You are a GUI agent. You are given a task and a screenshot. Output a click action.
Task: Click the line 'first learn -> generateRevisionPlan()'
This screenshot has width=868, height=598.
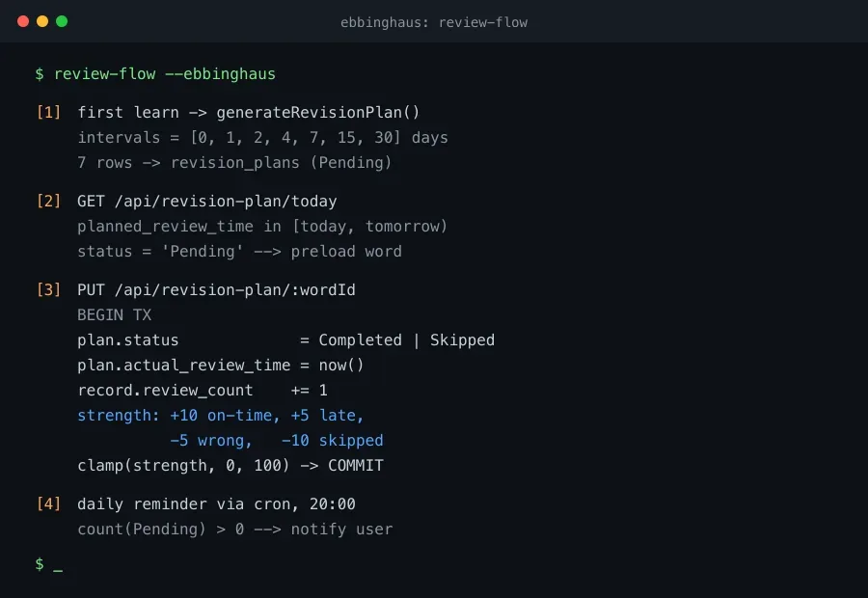[249, 113]
